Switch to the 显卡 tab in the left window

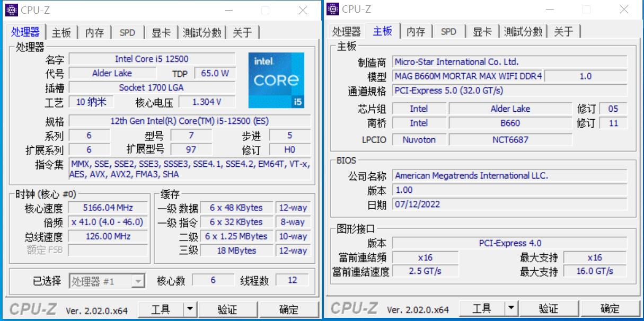pyautogui.click(x=161, y=32)
